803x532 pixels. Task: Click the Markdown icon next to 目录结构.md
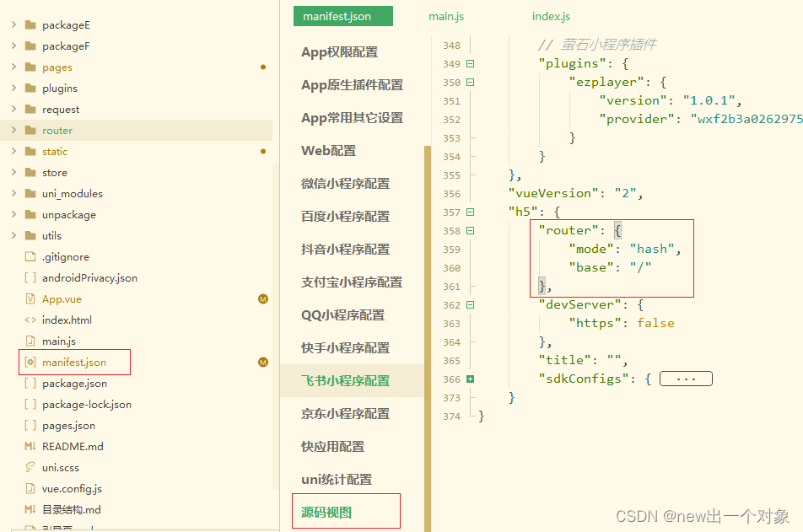click(x=32, y=509)
